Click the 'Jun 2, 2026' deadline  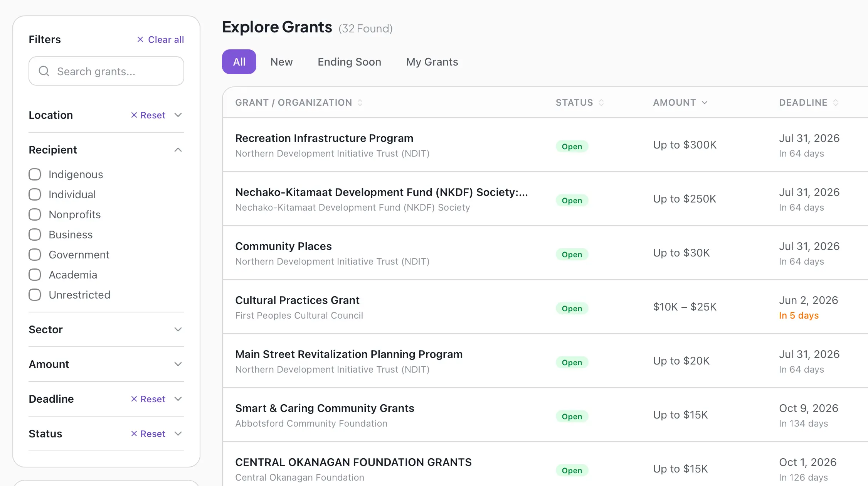[808, 300]
